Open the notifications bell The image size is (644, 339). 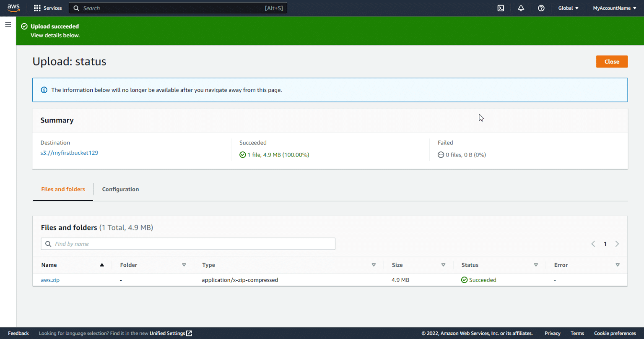521,8
